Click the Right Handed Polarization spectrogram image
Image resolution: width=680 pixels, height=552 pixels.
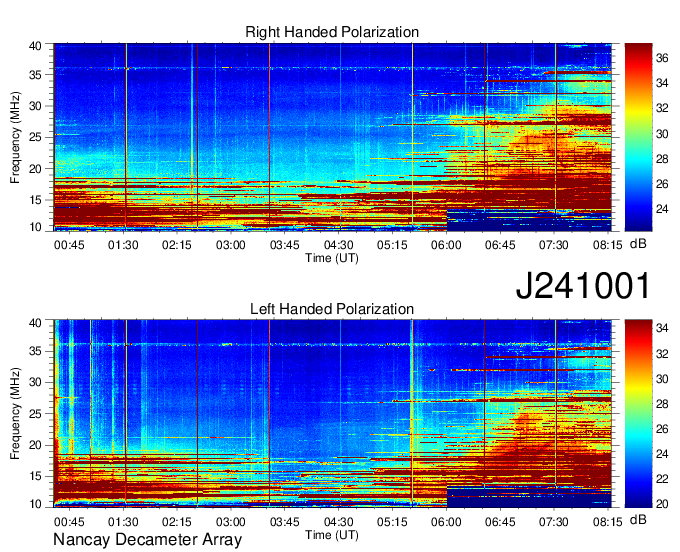click(x=333, y=137)
